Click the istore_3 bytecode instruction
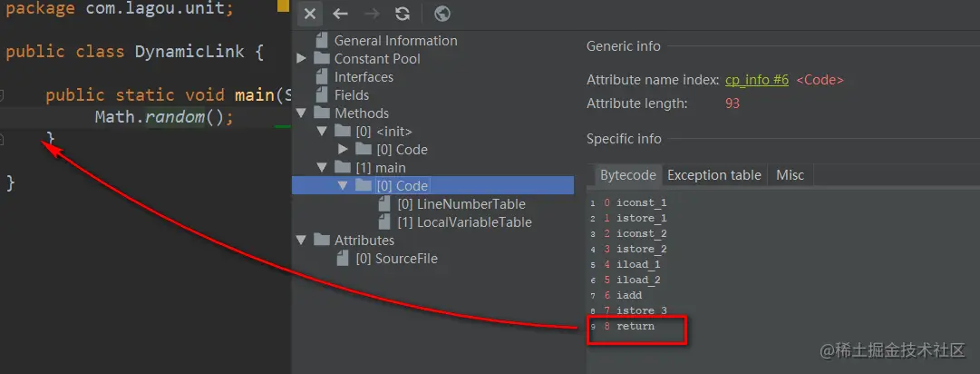 point(641,310)
